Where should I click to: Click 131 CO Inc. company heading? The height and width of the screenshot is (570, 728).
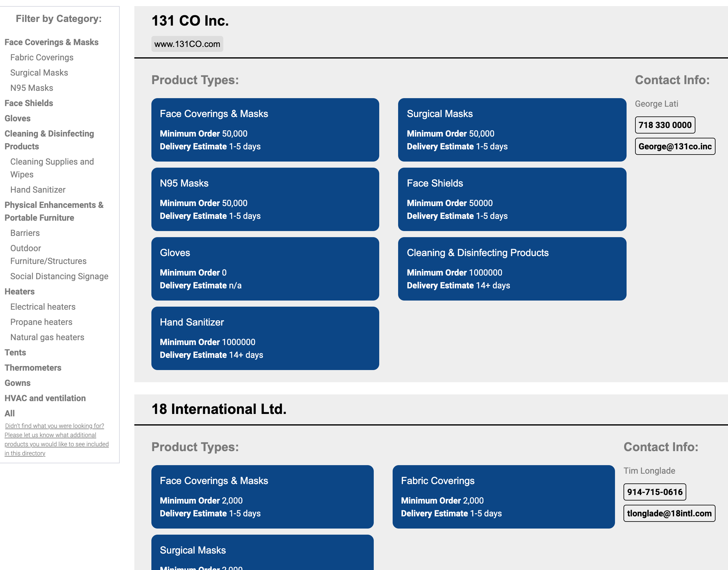(190, 21)
